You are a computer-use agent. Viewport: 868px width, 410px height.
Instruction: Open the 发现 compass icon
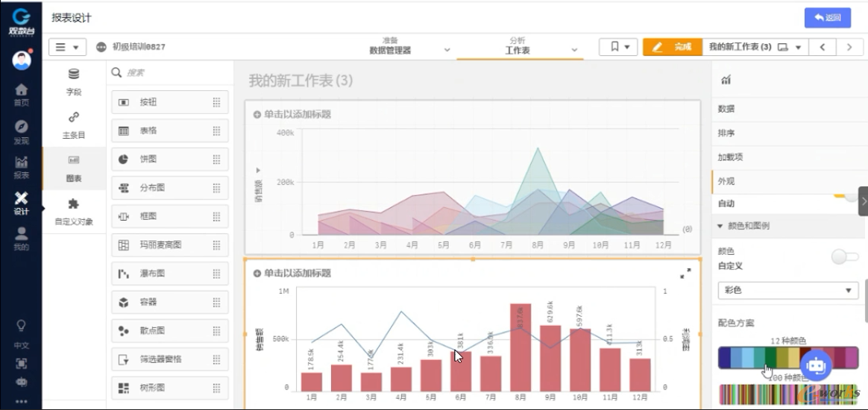pos(21,130)
